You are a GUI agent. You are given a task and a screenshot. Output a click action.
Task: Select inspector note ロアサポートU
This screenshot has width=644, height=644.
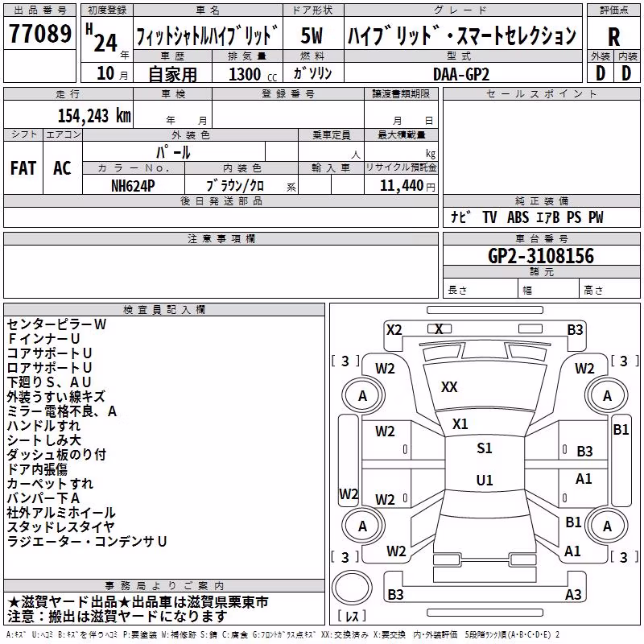pyautogui.click(x=49, y=368)
